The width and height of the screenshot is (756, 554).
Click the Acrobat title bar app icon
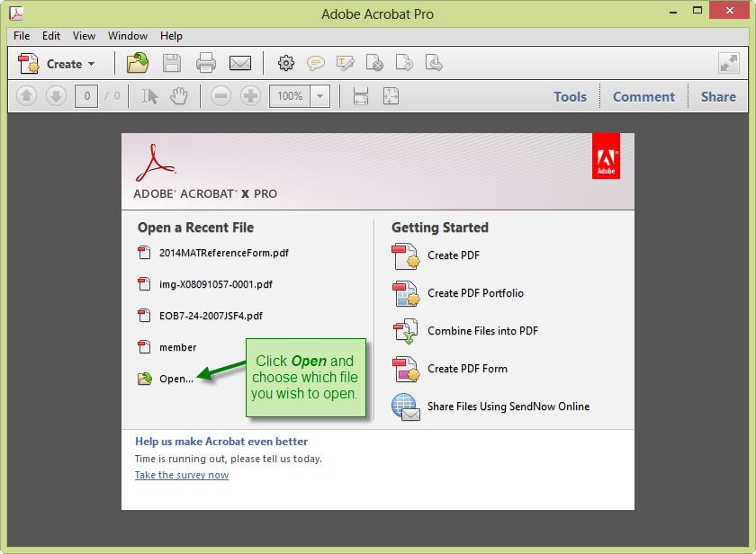point(16,13)
